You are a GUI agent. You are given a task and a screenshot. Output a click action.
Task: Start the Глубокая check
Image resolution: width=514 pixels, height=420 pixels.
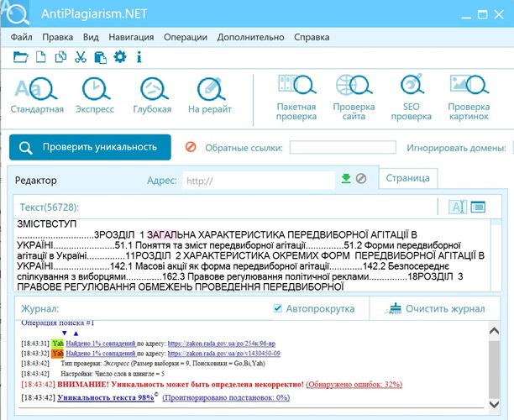coord(152,96)
